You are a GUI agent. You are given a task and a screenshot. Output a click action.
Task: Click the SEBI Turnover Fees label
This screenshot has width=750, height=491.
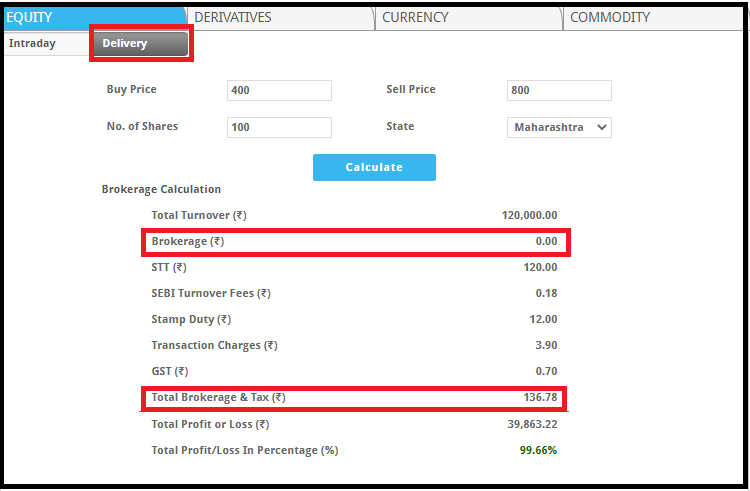(210, 294)
